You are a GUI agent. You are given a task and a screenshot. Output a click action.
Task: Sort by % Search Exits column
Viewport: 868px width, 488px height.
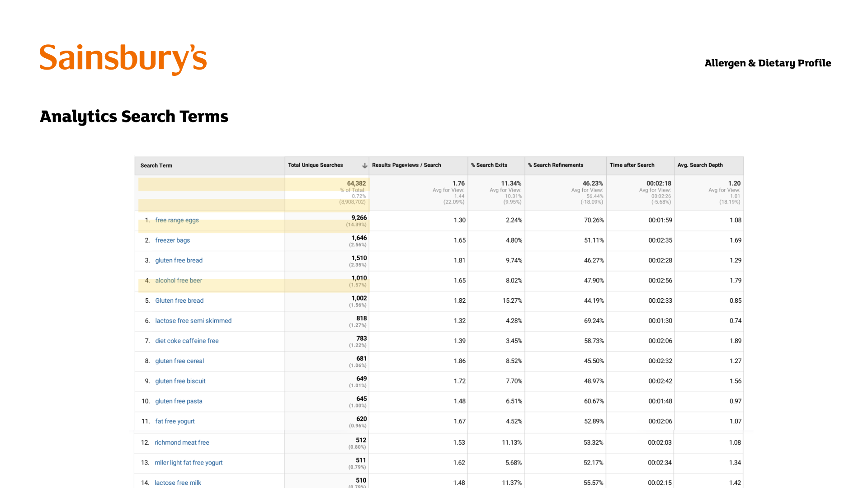click(x=489, y=165)
